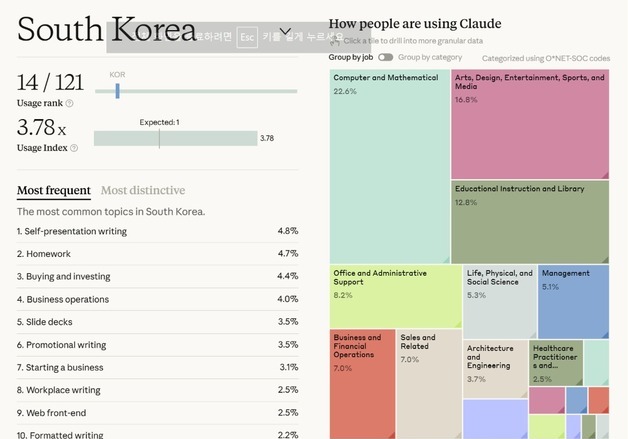
Task: Select Workplace writing row
Action: (157, 390)
